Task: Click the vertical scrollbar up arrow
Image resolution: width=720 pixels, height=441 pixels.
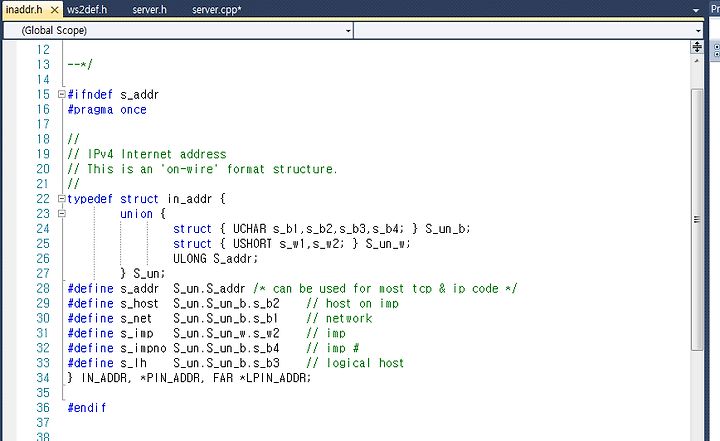Action: click(697, 61)
